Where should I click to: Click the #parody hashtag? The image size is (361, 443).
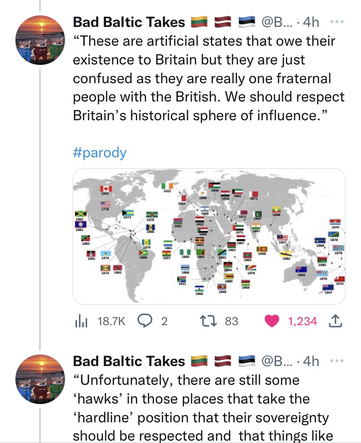pyautogui.click(x=100, y=153)
